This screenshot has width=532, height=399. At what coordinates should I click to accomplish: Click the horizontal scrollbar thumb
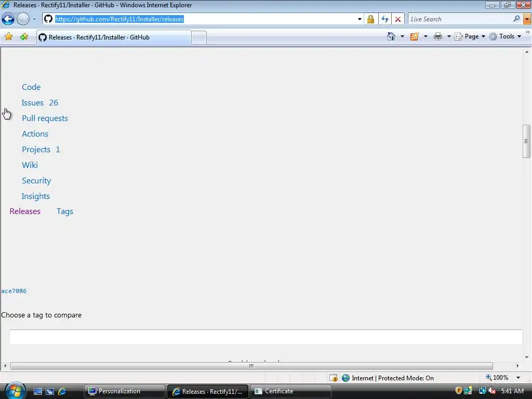pyautogui.click(x=251, y=366)
